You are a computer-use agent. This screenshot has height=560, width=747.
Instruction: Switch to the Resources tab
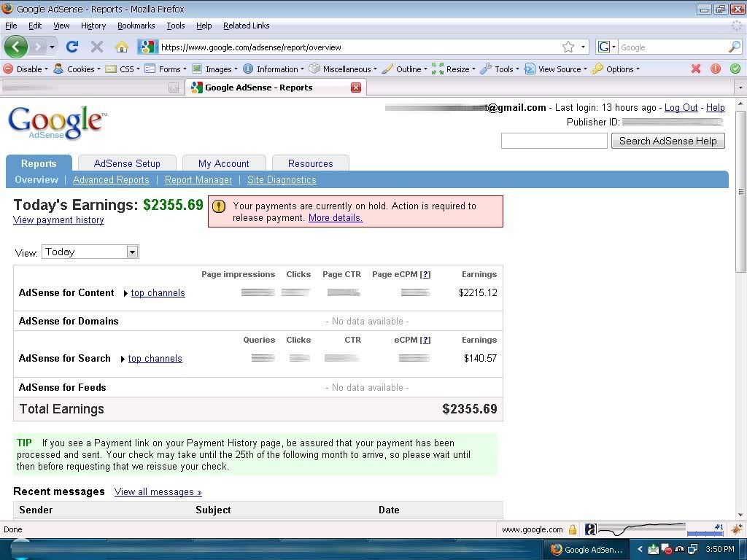click(x=311, y=163)
